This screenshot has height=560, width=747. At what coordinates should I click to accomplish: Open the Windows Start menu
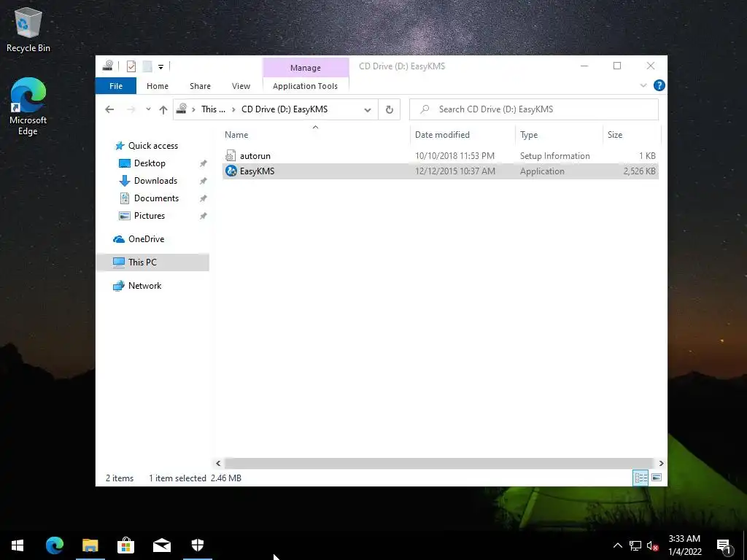pyautogui.click(x=18, y=545)
